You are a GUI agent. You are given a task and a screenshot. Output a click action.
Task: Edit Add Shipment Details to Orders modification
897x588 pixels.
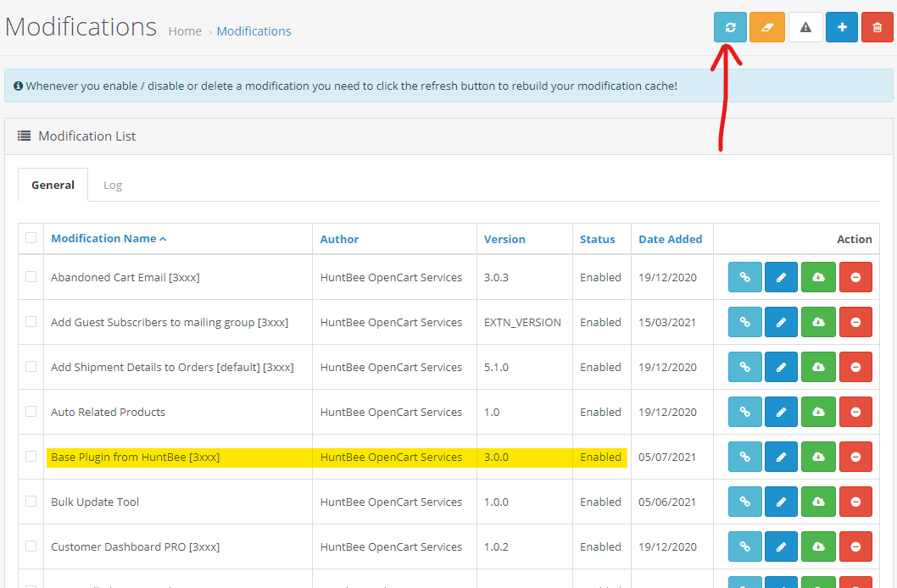pos(781,367)
